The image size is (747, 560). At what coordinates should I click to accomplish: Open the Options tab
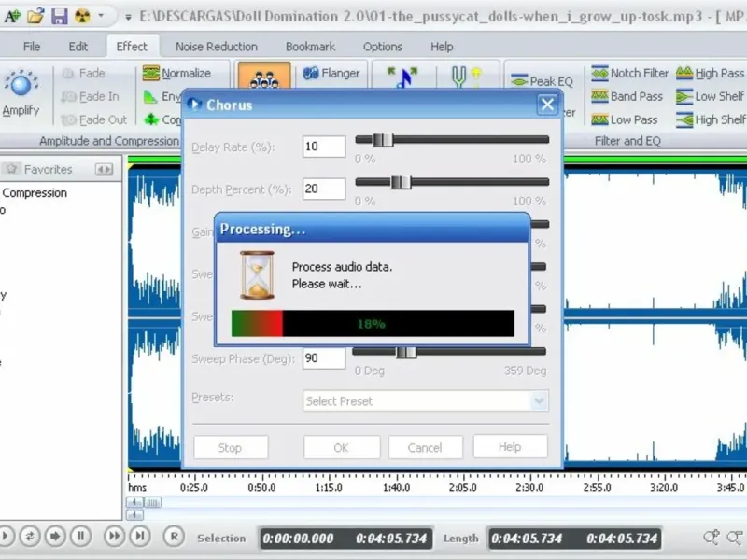[383, 47]
